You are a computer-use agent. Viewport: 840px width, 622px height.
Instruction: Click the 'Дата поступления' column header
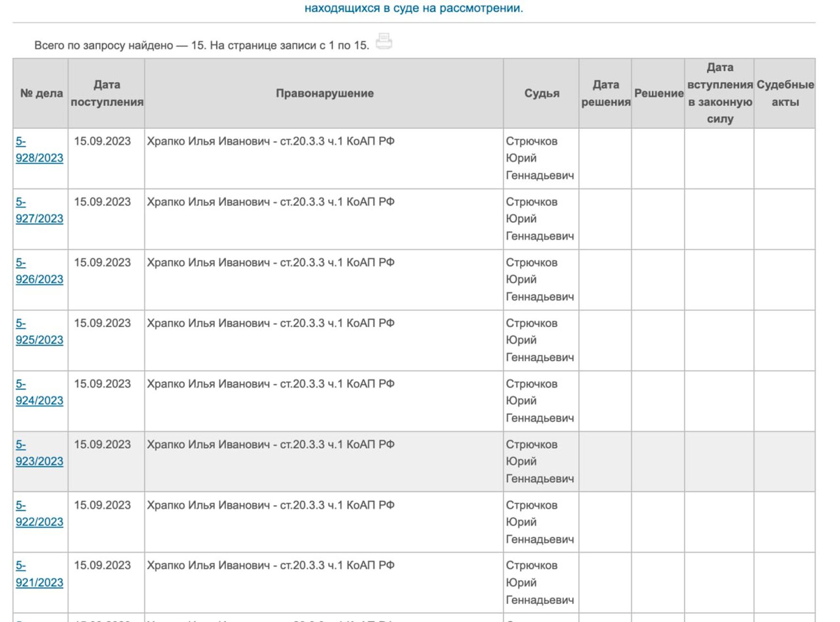pos(107,93)
